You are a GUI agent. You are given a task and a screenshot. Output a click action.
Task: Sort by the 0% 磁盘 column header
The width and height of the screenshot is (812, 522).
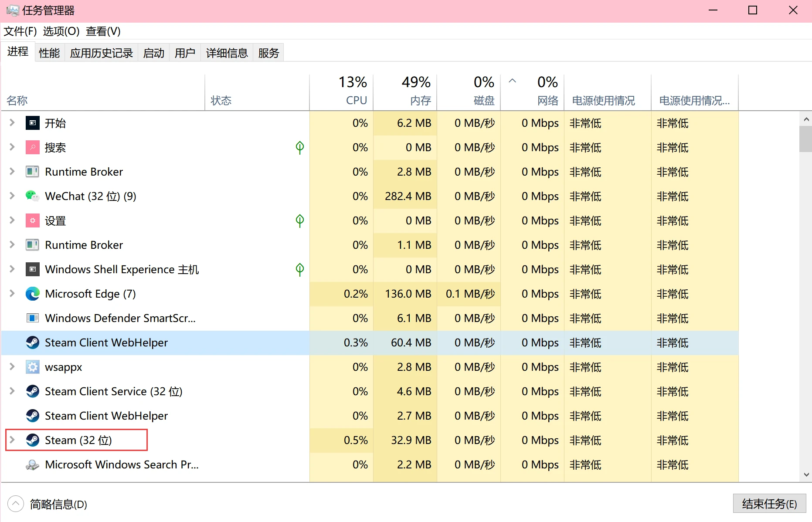(469, 92)
